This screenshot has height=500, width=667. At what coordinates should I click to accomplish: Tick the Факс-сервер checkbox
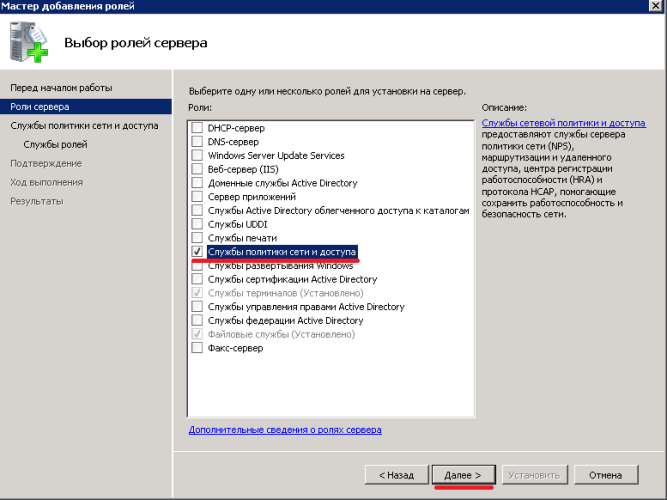tap(197, 348)
